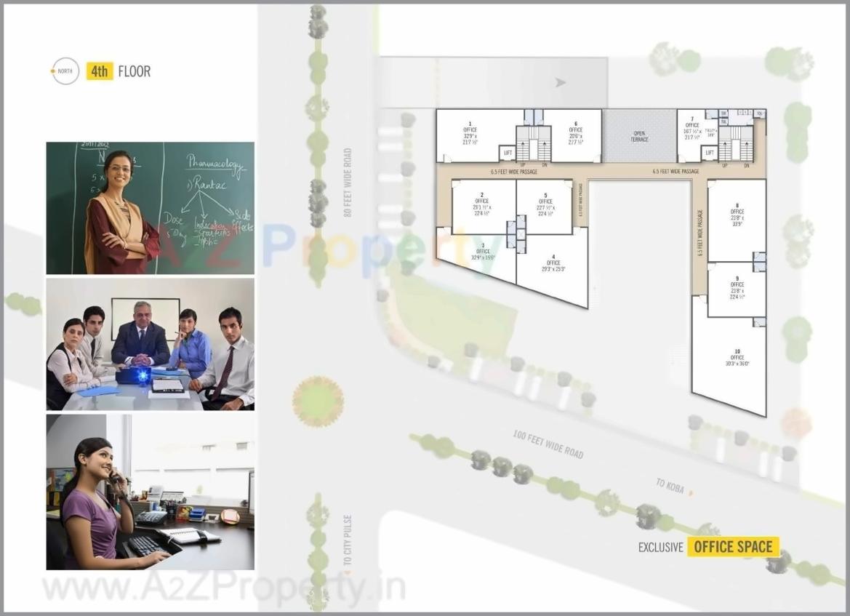Click the TOI toilet icon near Office 7

tap(723, 112)
